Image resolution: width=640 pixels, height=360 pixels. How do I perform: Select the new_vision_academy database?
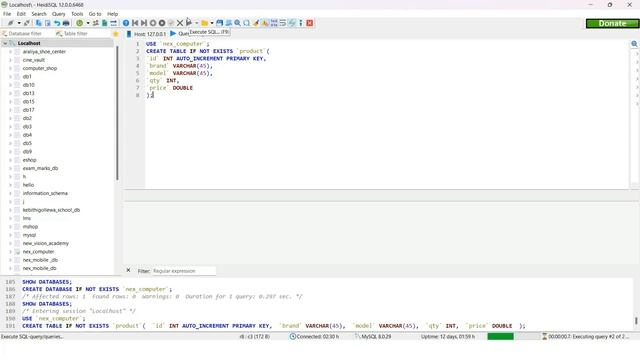click(x=46, y=243)
